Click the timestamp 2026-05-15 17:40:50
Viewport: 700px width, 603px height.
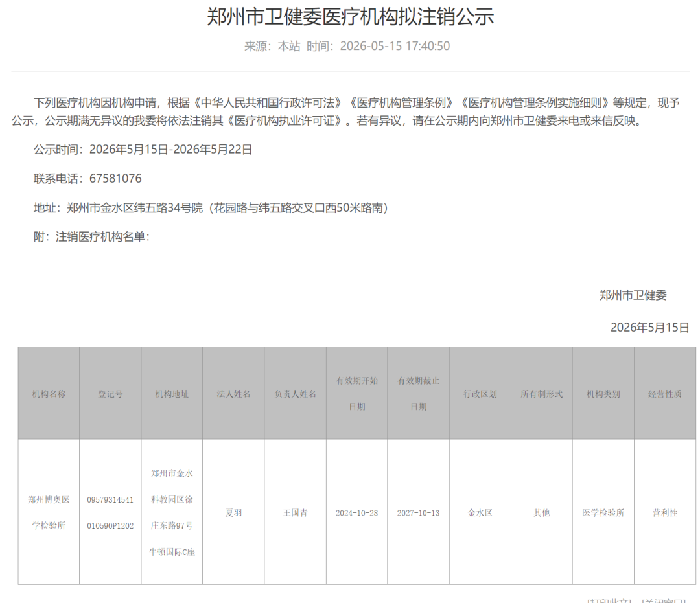click(x=395, y=46)
